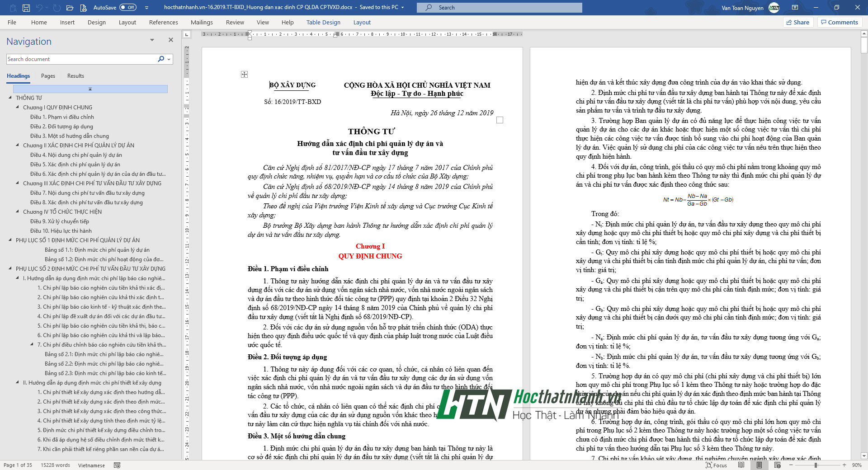Click the Open folder icon in Quick Access
Screen dimensions: 868x470
click(x=70, y=8)
